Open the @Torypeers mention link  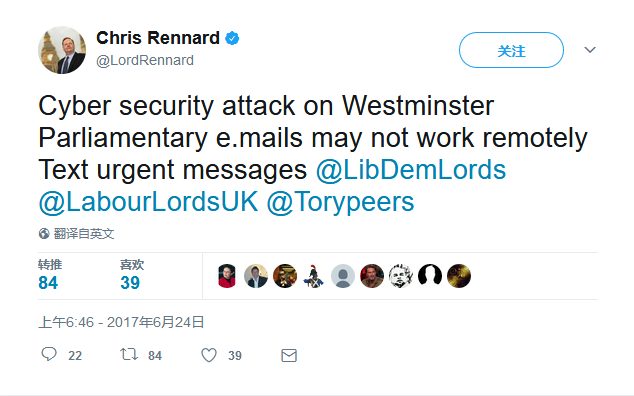340,201
